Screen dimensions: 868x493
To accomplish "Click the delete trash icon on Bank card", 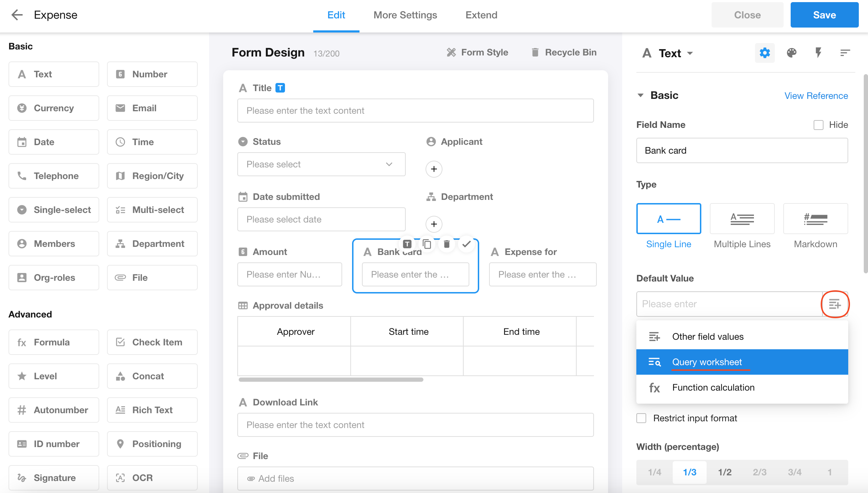I will pos(446,244).
